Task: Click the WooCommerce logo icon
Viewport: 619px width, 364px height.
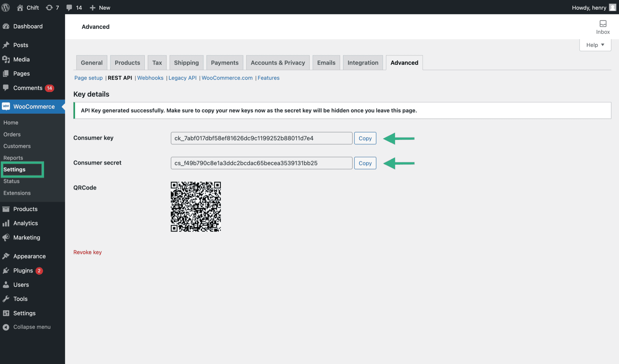Action: pyautogui.click(x=6, y=106)
